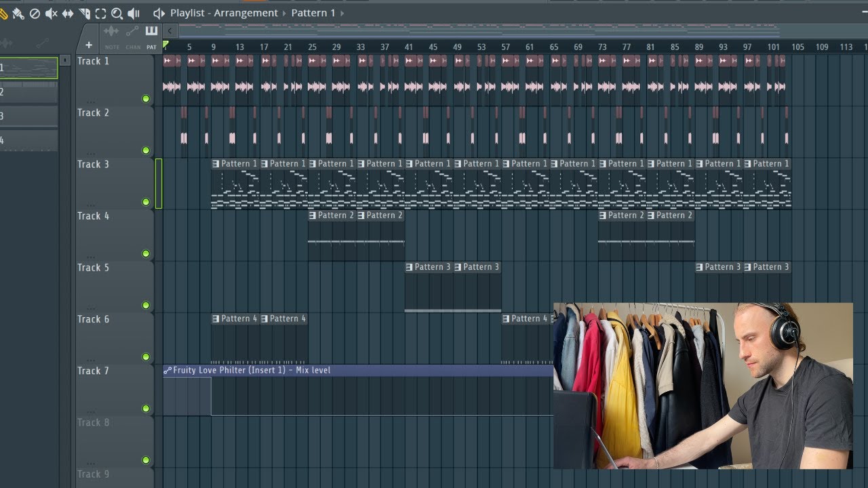This screenshot has height=488, width=868.
Task: Click the playlist overview minimap bar
Action: coord(478,30)
